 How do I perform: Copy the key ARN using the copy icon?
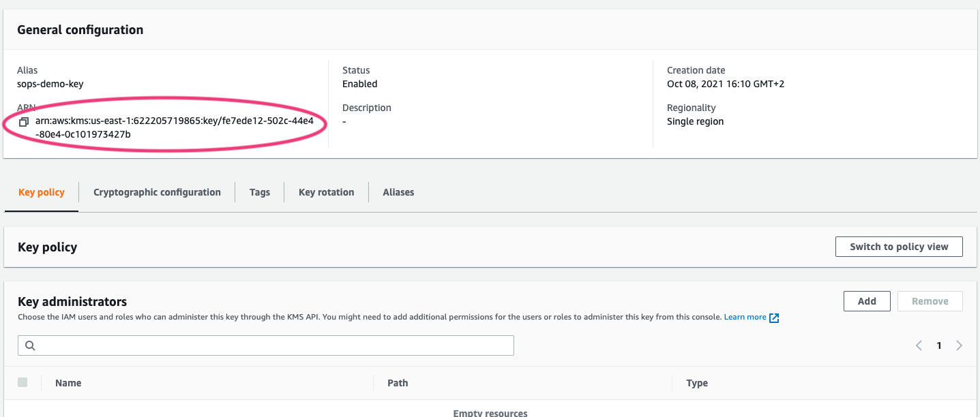24,122
